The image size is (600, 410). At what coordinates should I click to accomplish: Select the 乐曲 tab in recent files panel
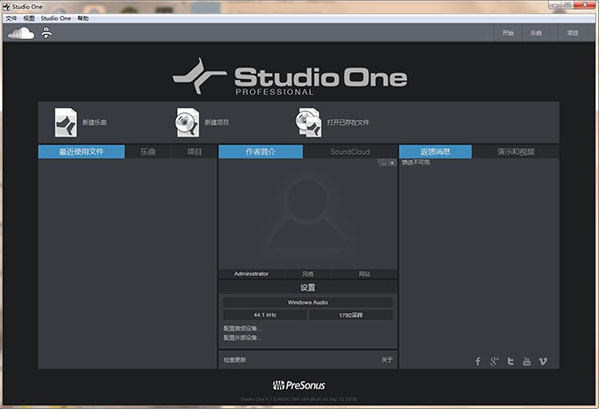[x=148, y=152]
